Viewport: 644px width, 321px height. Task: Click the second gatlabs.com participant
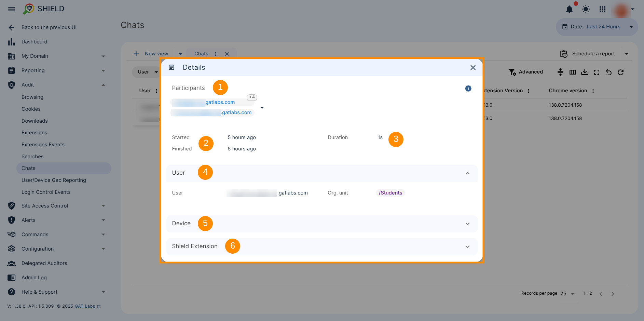212,112
